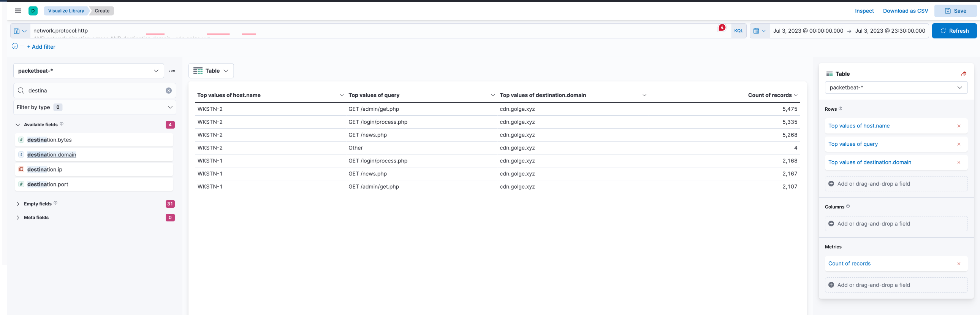Click the green D space avatar
The height and width of the screenshot is (315, 980).
tap(33, 11)
